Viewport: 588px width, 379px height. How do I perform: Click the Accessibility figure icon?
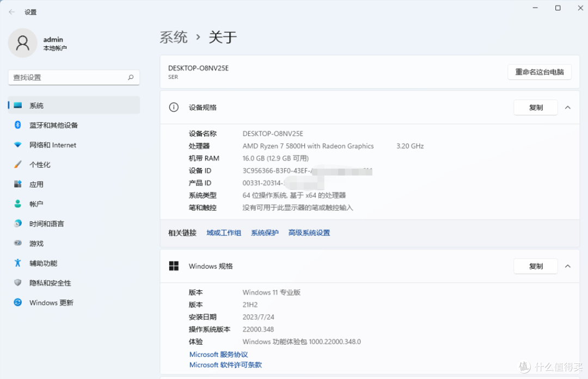click(x=17, y=263)
